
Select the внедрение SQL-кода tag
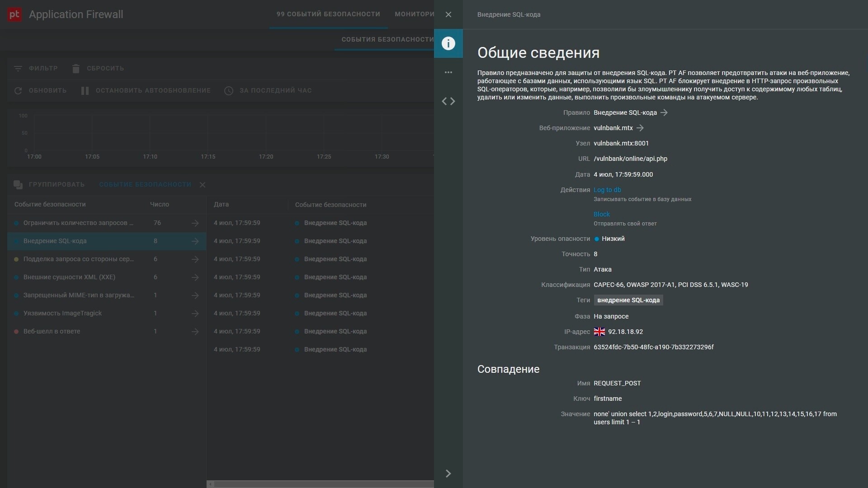coord(628,300)
